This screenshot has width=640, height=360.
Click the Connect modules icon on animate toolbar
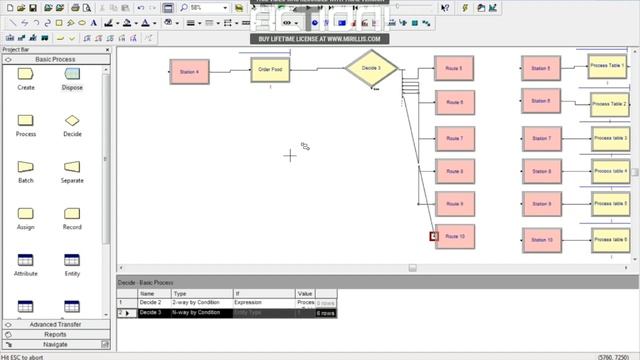[x=426, y=23]
